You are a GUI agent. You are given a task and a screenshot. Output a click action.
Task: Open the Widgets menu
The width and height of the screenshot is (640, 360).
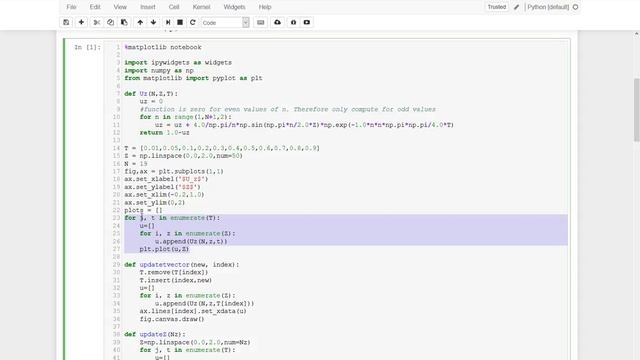(x=234, y=7)
